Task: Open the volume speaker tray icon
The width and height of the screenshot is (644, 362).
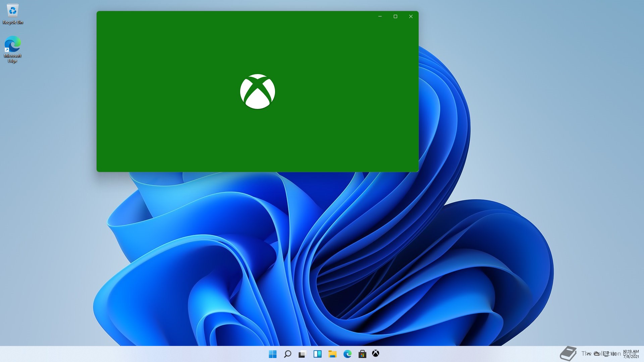Action: (614, 354)
